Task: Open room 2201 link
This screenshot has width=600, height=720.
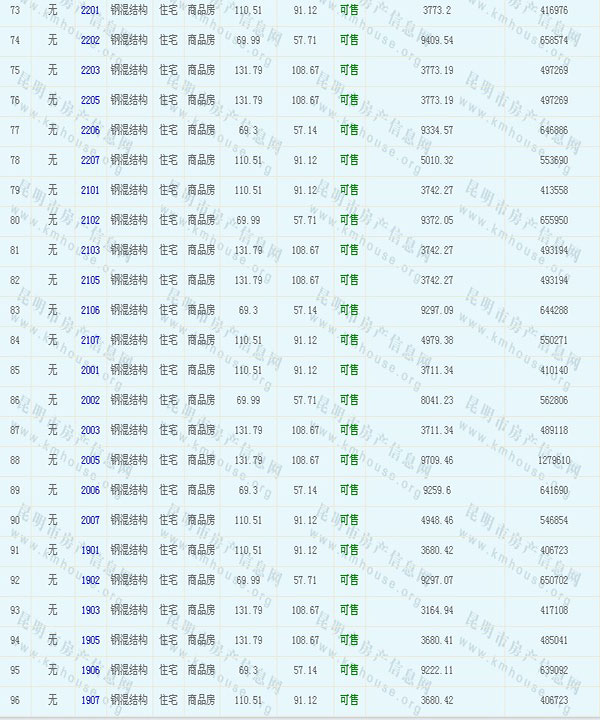Action: click(x=90, y=10)
